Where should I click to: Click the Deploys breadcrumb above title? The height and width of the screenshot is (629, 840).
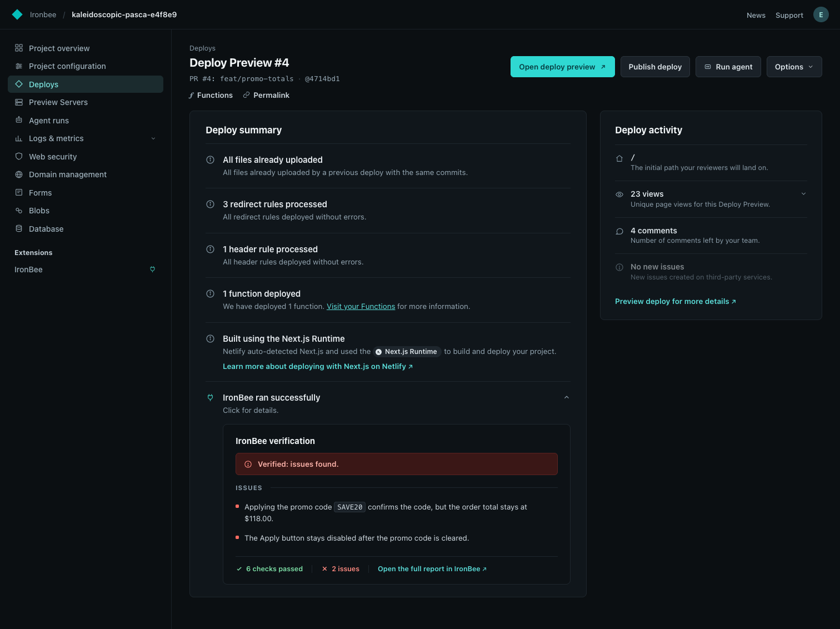pos(202,48)
